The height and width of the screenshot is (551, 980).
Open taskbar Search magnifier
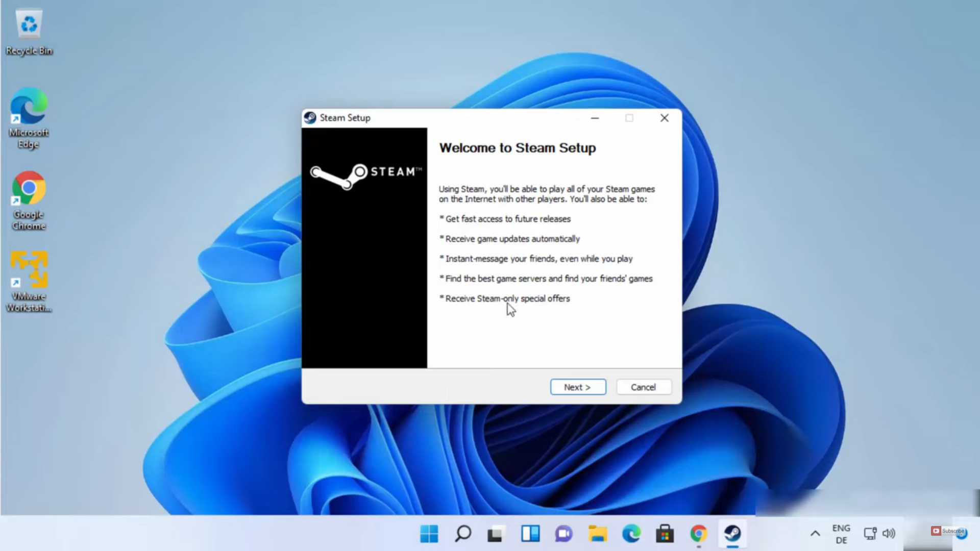point(463,534)
